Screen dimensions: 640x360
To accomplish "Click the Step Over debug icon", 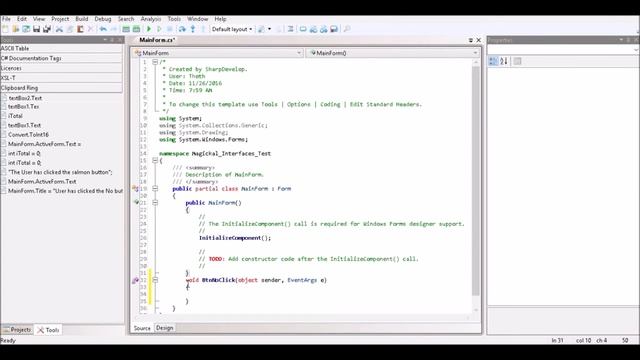I will (x=182, y=29).
